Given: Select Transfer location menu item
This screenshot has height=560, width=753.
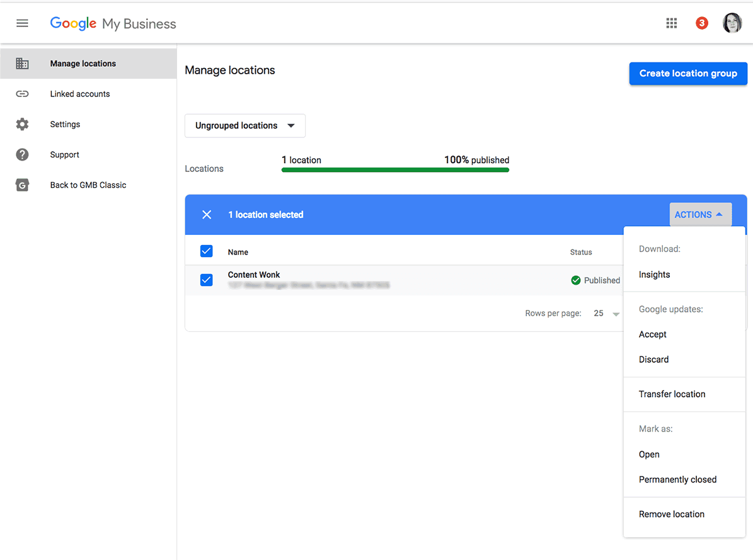Looking at the screenshot, I should point(684,394).
